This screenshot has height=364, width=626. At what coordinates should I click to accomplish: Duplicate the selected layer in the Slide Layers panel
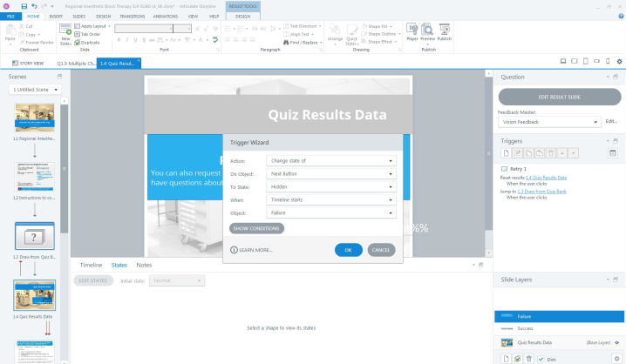click(517, 359)
